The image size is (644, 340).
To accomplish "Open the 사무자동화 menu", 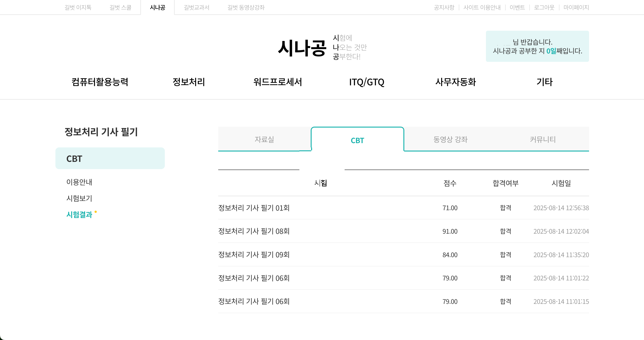I will [x=455, y=82].
